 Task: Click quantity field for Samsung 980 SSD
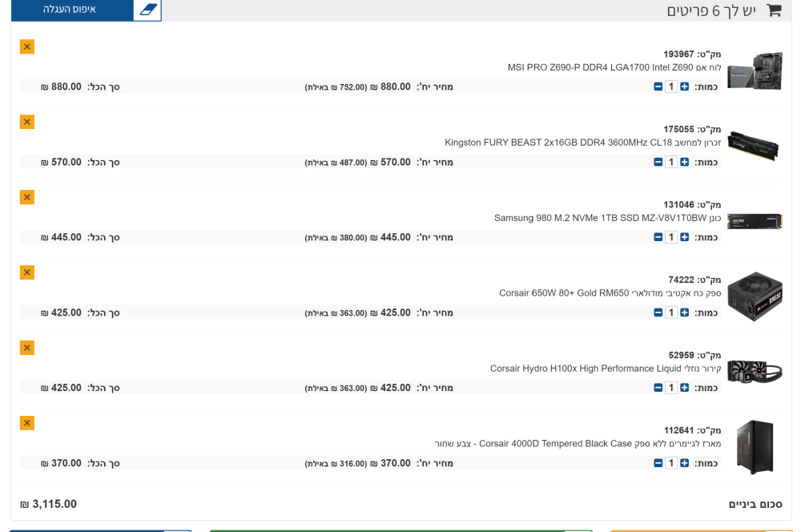pyautogui.click(x=671, y=237)
